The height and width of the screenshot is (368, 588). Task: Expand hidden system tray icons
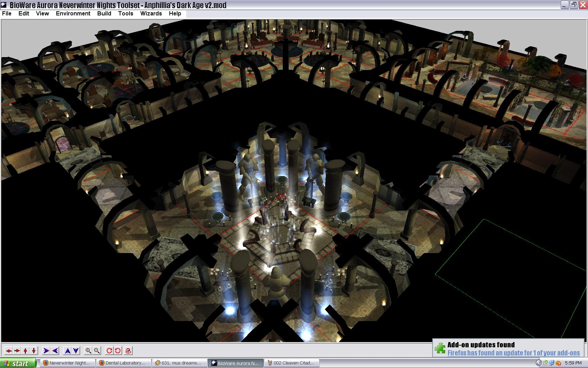tap(539, 363)
